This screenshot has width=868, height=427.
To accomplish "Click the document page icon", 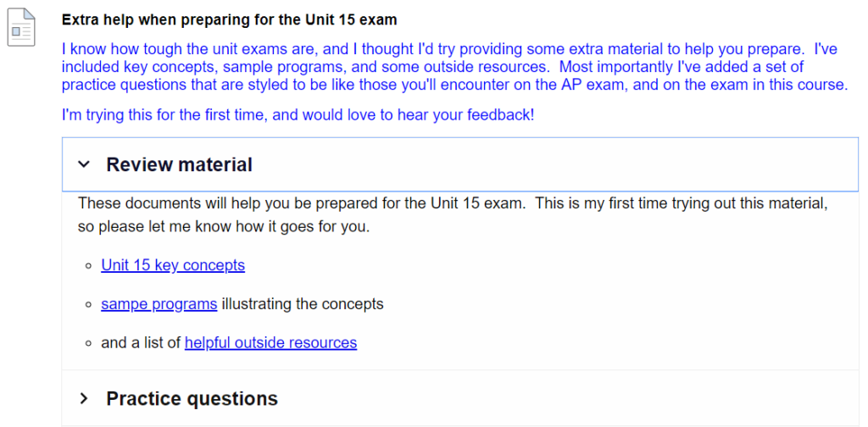I will point(22,26).
